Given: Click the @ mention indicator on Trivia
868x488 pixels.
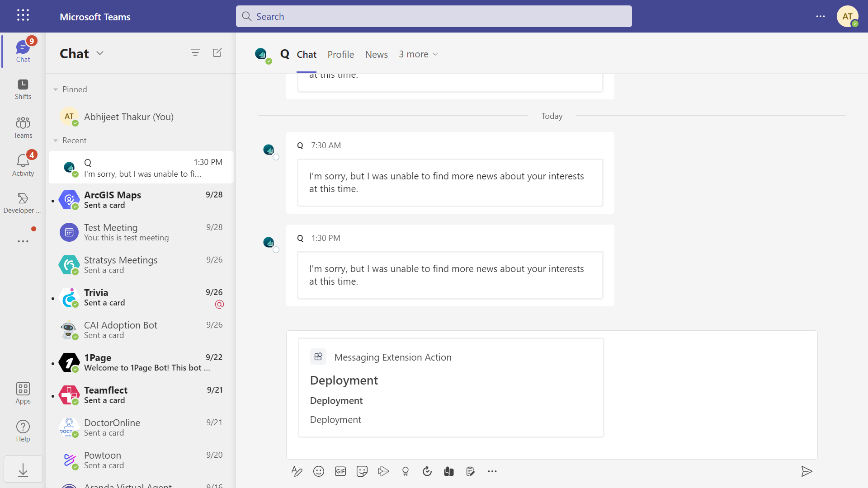Looking at the screenshot, I should 219,304.
